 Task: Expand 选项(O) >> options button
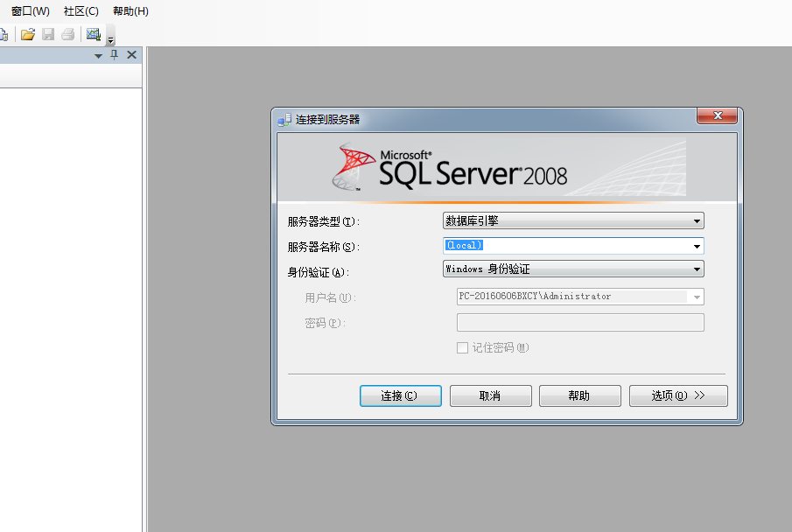click(x=678, y=395)
